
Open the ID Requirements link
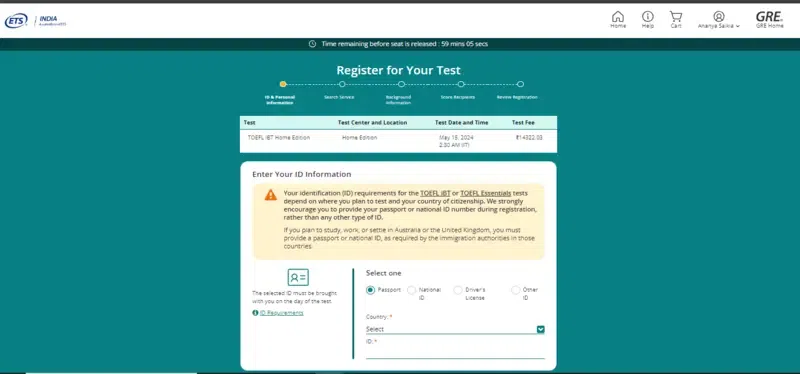282,313
